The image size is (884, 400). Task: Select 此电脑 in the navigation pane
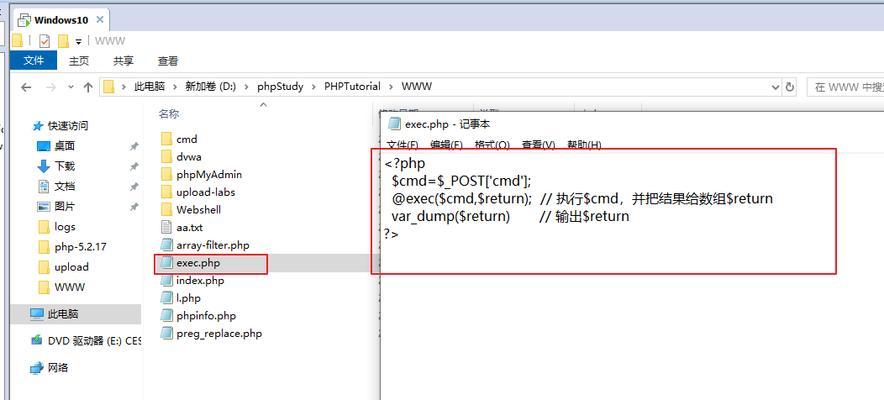[76, 314]
